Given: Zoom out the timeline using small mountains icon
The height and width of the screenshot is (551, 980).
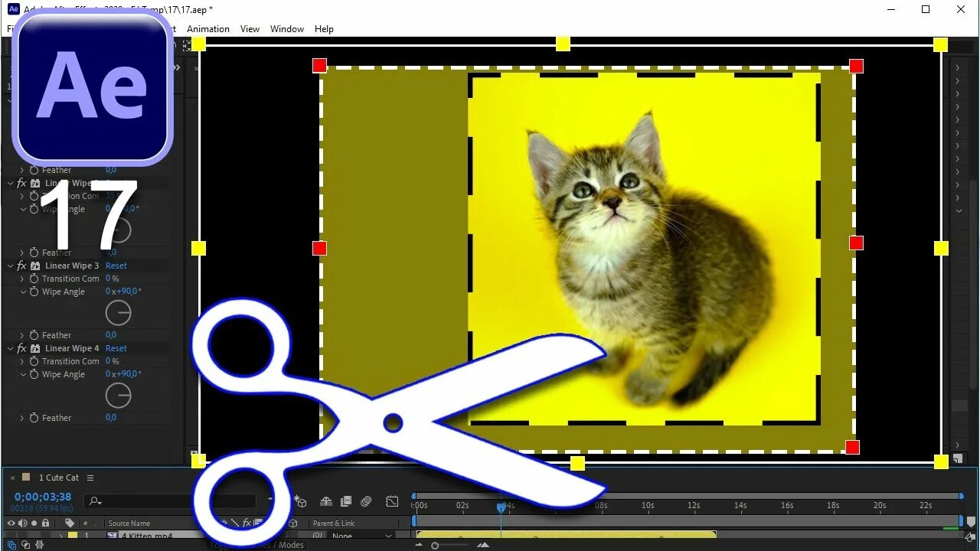Looking at the screenshot, I should [419, 546].
